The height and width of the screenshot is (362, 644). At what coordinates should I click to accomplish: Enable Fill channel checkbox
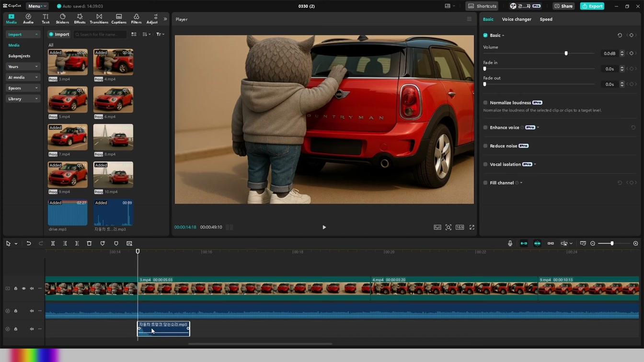pyautogui.click(x=485, y=183)
